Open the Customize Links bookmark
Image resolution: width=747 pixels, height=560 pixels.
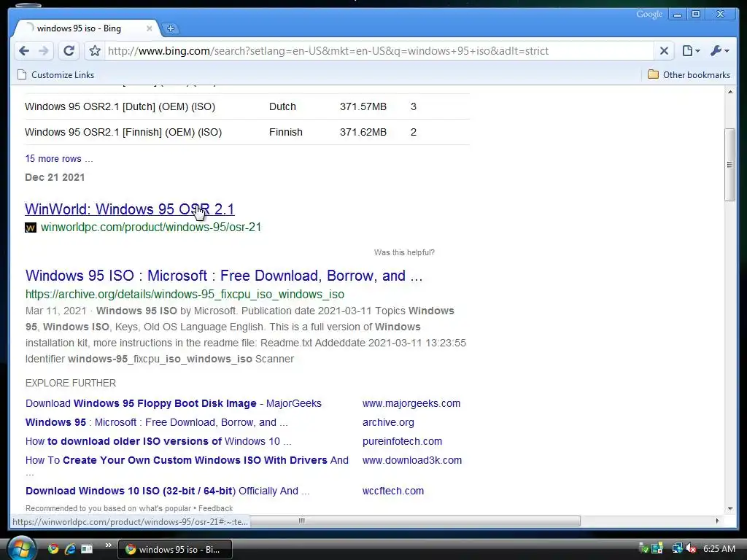[55, 75]
